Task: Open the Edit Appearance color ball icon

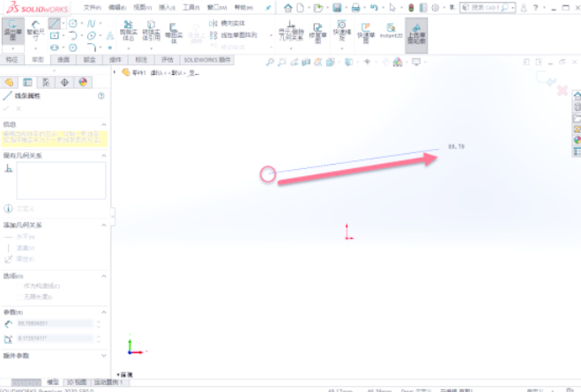Action: point(398,63)
